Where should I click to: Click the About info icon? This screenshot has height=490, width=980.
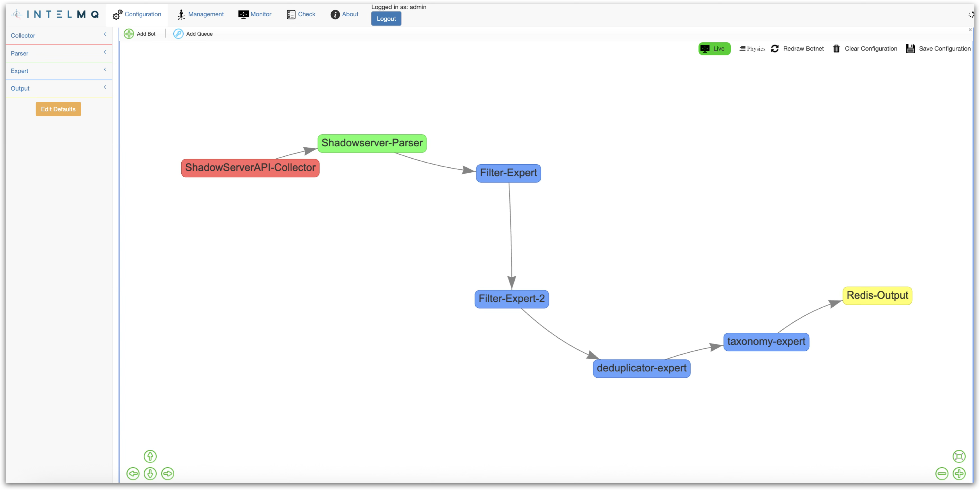pyautogui.click(x=335, y=15)
